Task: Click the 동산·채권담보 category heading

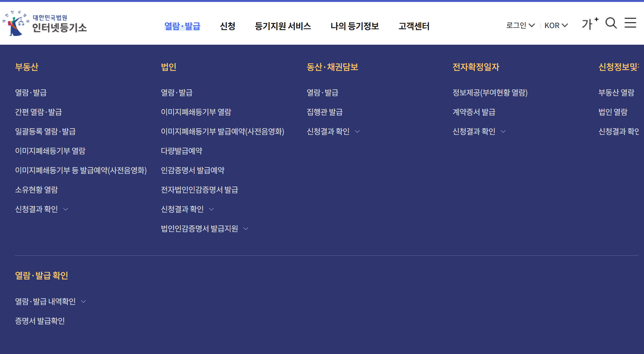Action: (x=332, y=67)
